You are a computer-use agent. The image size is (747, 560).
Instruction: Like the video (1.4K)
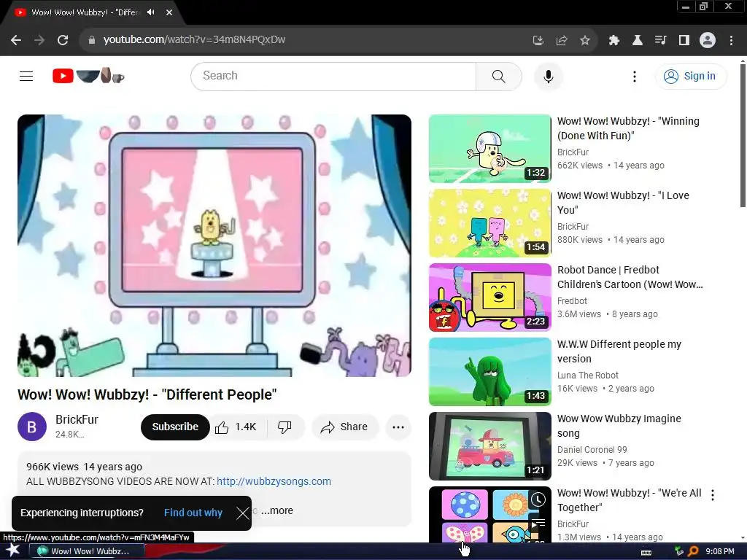pos(239,427)
